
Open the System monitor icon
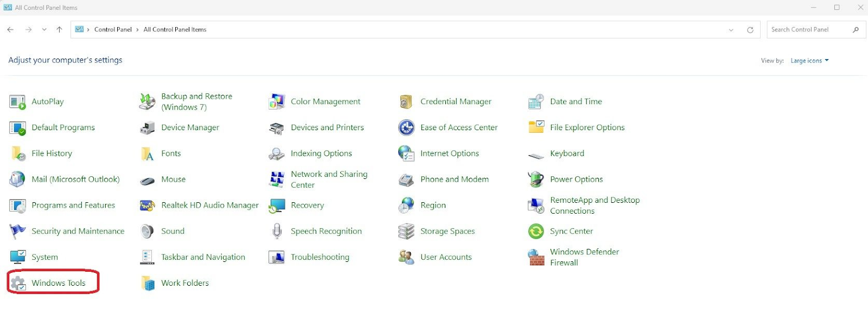pyautogui.click(x=17, y=257)
